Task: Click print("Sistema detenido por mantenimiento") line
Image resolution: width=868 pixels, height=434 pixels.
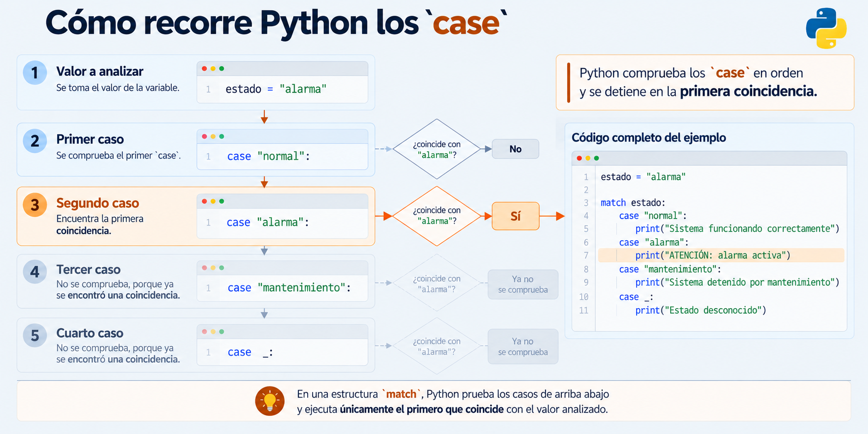Action: (737, 282)
